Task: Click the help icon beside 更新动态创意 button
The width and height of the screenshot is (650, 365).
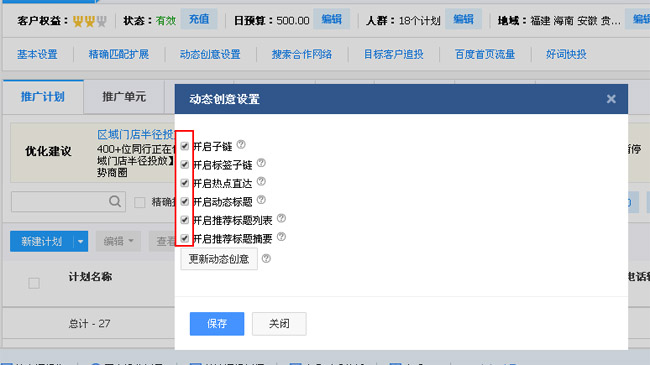Action: [266, 259]
